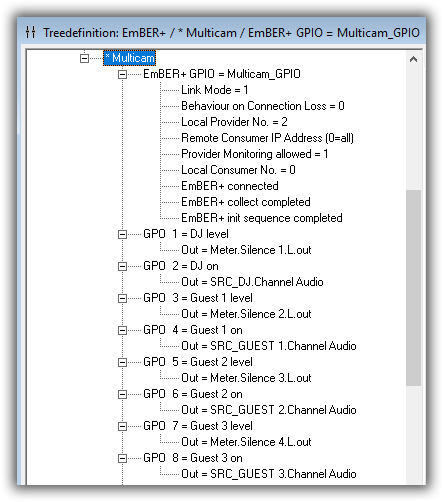
Task: Select Behaviour on Connection Loss = 0
Action: coord(263,106)
